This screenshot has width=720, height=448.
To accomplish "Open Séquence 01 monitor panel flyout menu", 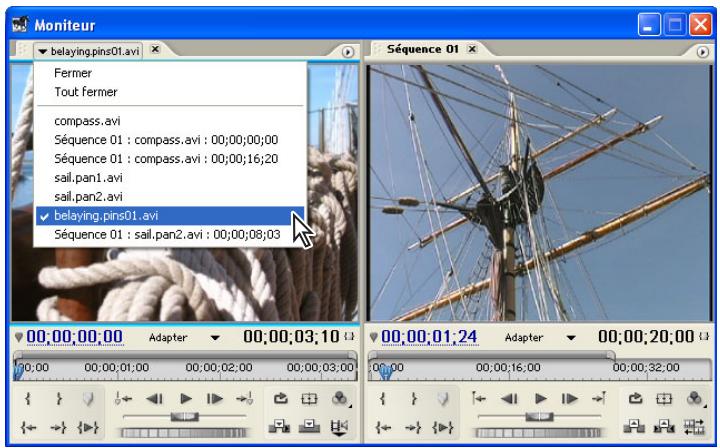I will 703,52.
